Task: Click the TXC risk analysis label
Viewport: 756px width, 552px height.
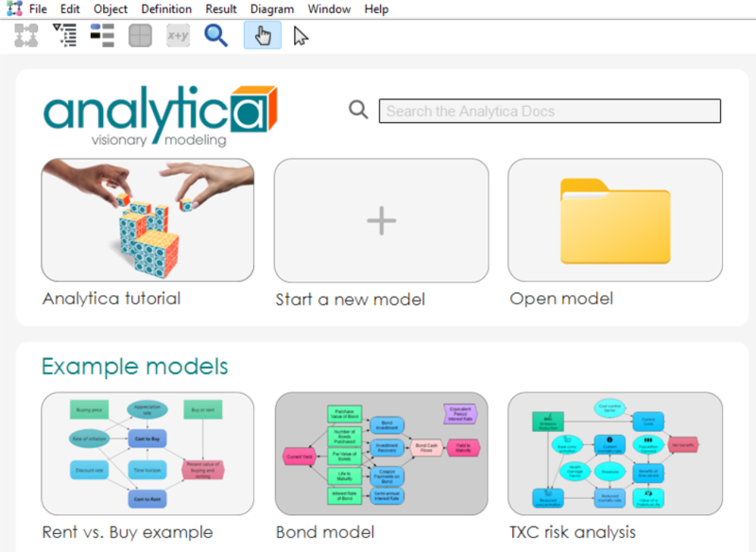Action: click(x=573, y=532)
